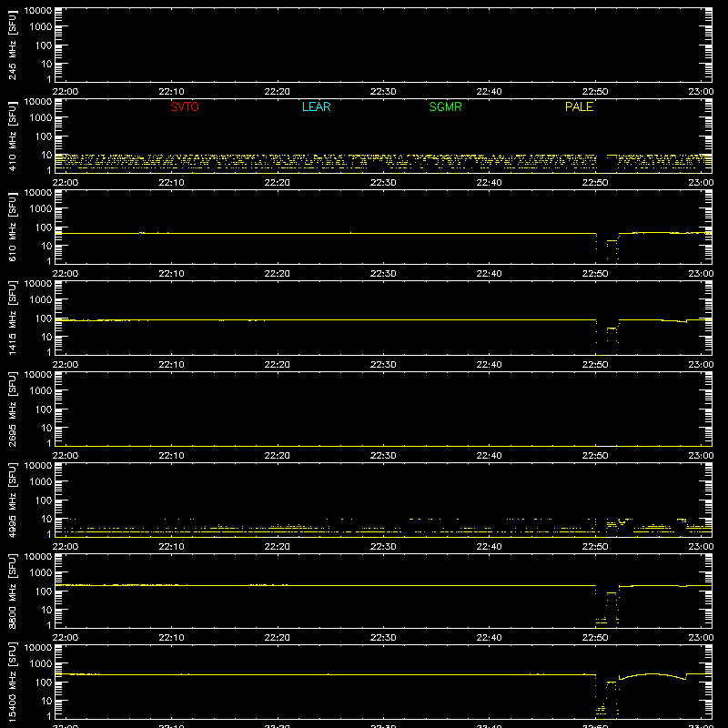Click the 100 y-axis value on 610 MHz plot

click(44, 227)
